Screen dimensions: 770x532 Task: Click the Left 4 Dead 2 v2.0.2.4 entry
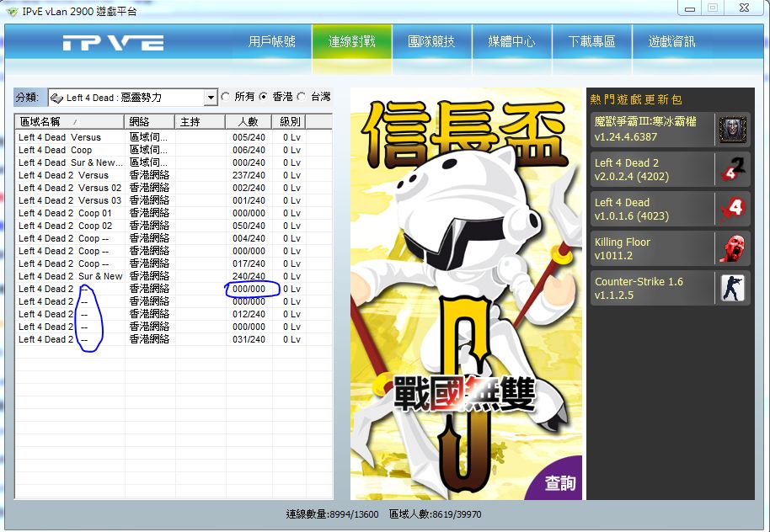pos(671,169)
